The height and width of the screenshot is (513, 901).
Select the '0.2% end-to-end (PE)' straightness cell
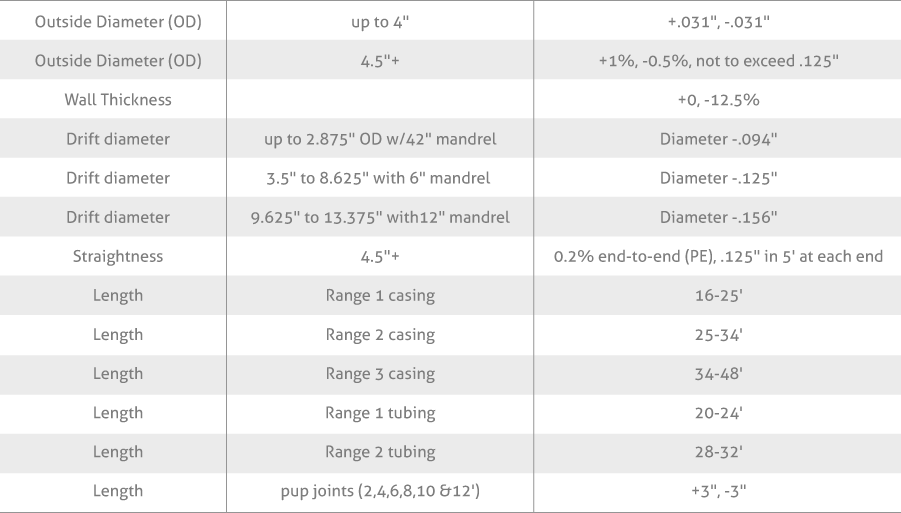(718, 256)
